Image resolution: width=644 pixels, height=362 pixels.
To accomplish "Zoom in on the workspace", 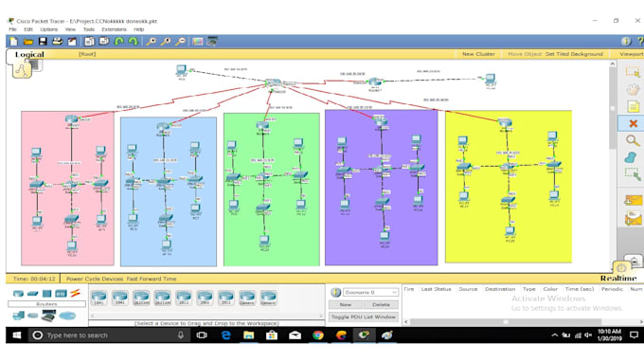I will coord(151,42).
